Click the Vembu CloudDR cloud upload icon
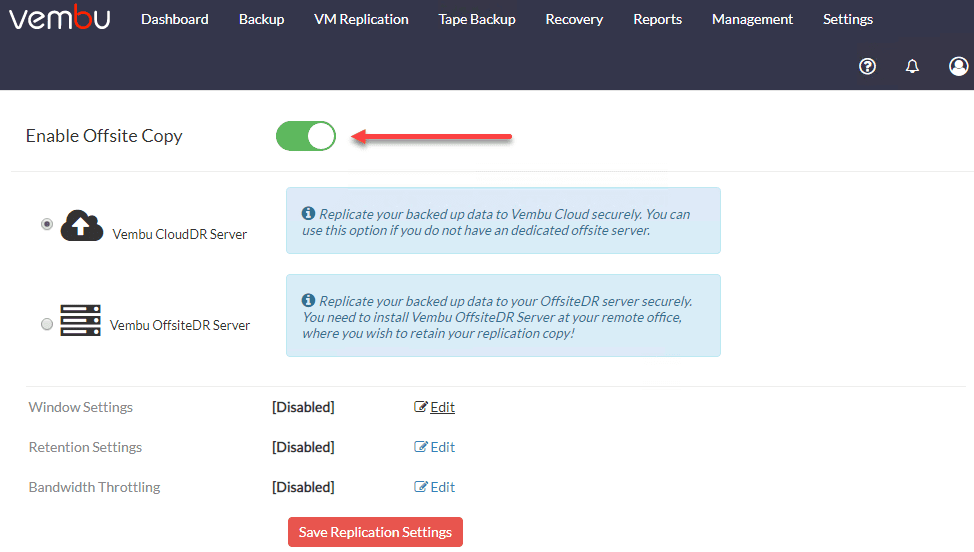 point(82,226)
